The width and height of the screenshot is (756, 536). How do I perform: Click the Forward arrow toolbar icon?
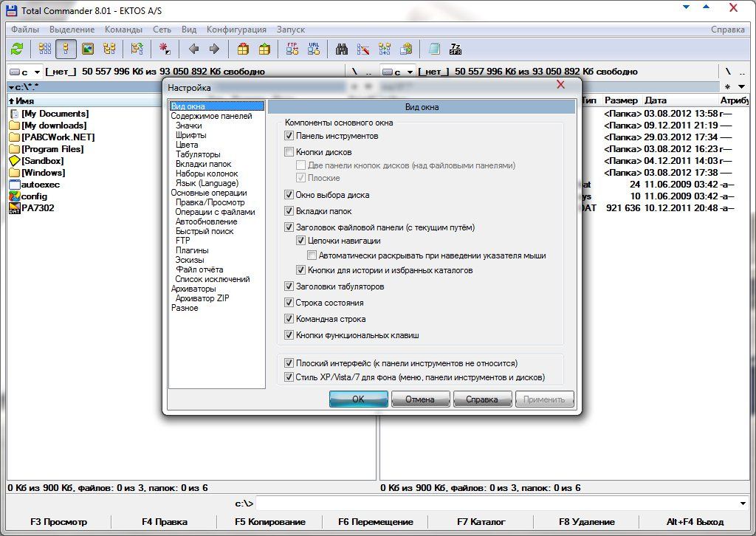214,49
